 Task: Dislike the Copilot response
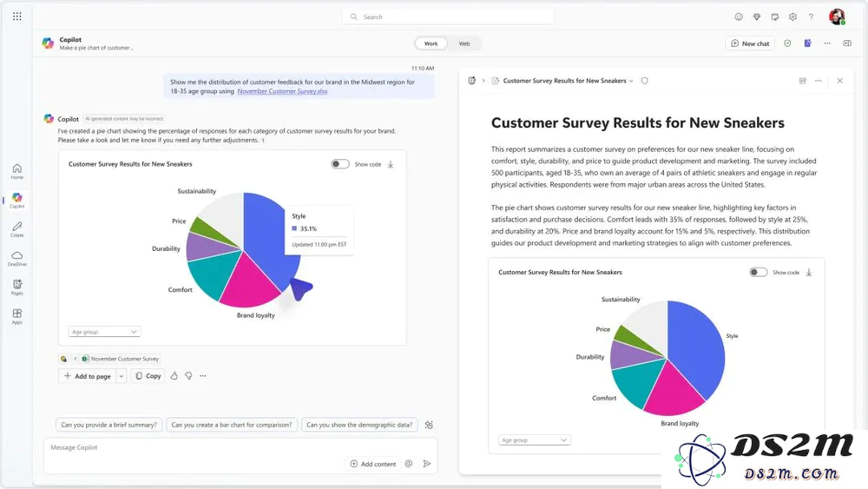coord(188,375)
